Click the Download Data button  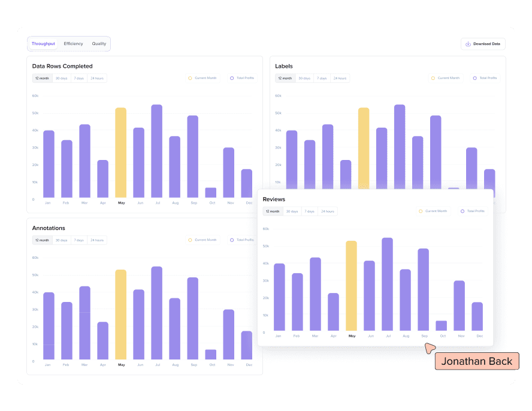coord(483,44)
